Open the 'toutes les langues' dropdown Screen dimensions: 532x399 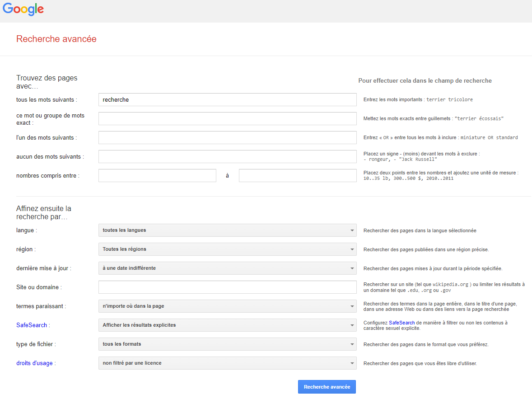coord(227,230)
